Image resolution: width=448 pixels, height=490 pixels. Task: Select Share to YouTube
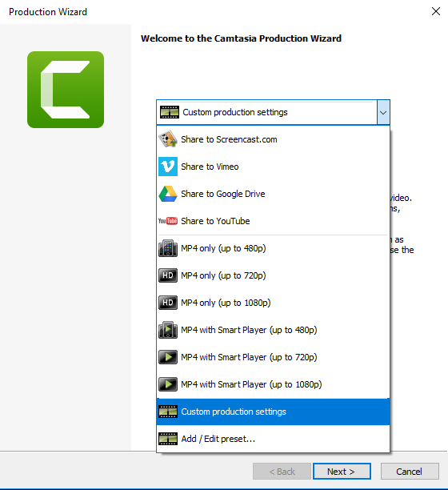click(273, 221)
